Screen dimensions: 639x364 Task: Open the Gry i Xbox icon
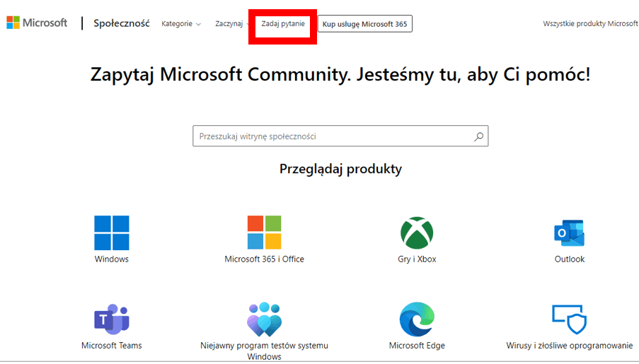(417, 233)
